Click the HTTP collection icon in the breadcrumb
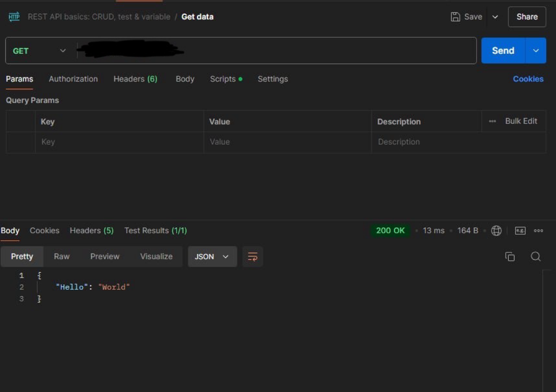Screen dimensions: 556x392 tap(14, 17)
